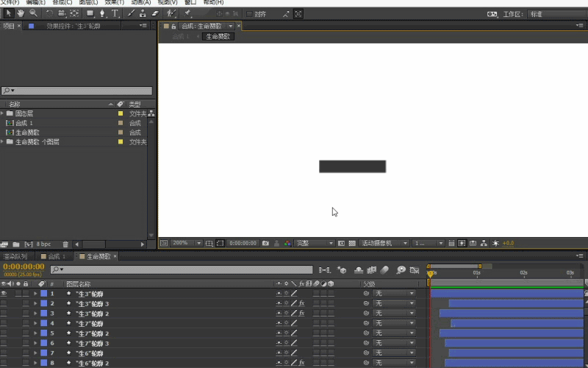Click the trash icon in the project panel

click(65, 244)
